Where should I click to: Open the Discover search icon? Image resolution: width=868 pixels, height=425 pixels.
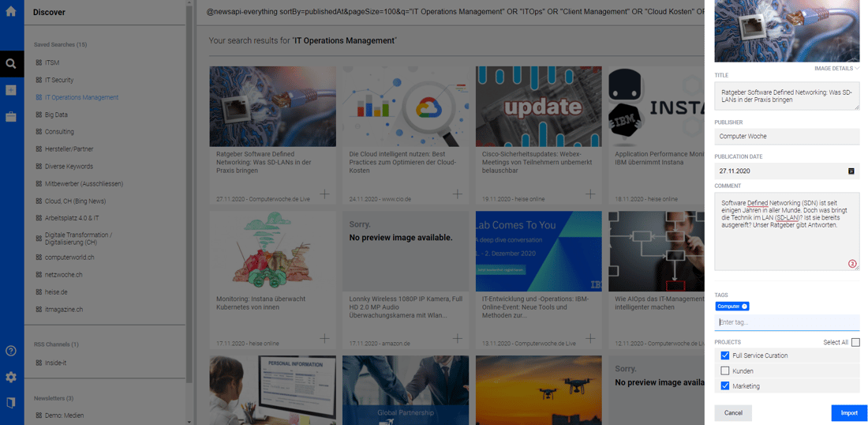tap(11, 64)
